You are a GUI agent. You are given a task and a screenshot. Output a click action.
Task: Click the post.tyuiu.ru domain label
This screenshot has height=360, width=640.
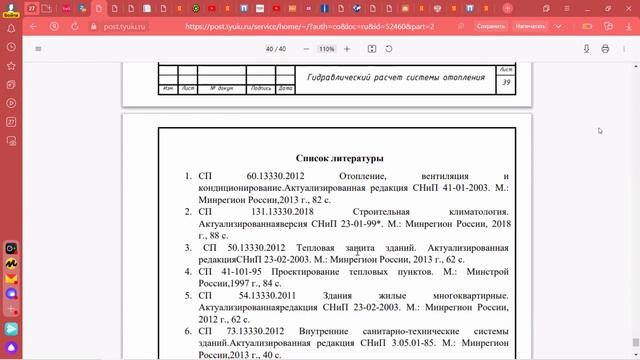point(124,27)
